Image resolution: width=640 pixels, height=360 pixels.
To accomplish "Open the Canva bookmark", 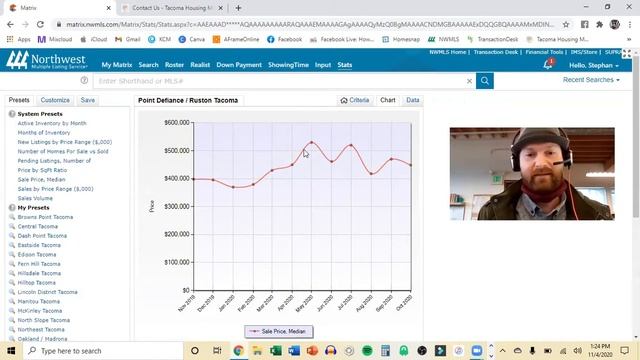I will click(192, 39).
